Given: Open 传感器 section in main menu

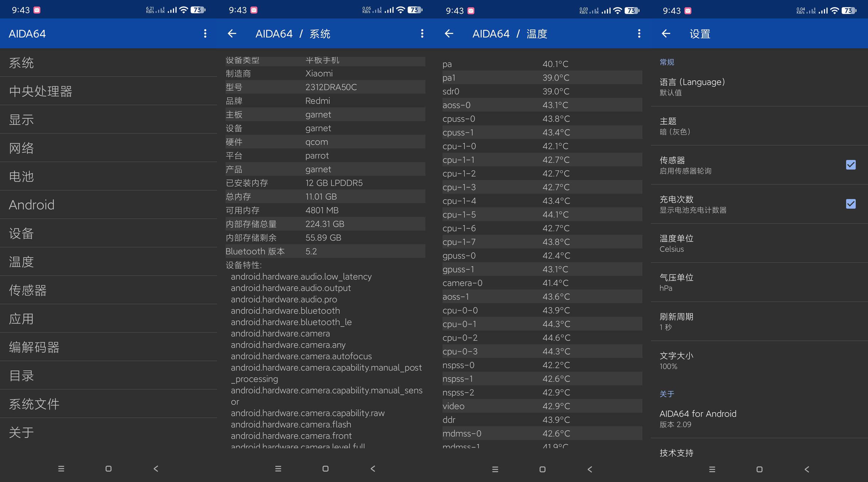Looking at the screenshot, I should [x=108, y=290].
